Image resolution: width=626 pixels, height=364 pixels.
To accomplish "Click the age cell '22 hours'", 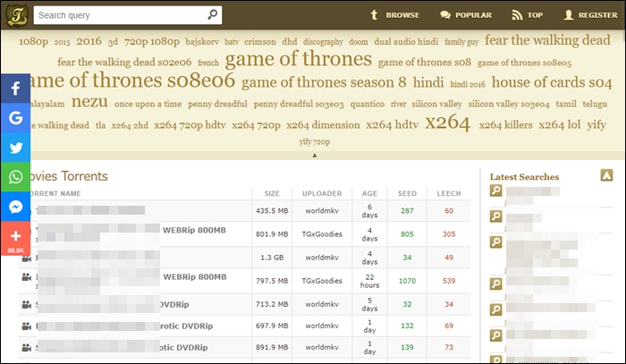I will (x=369, y=281).
